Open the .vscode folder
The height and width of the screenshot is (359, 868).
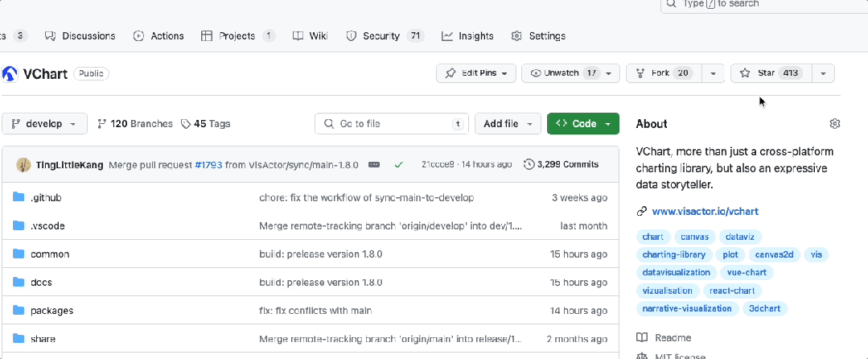coord(47,226)
